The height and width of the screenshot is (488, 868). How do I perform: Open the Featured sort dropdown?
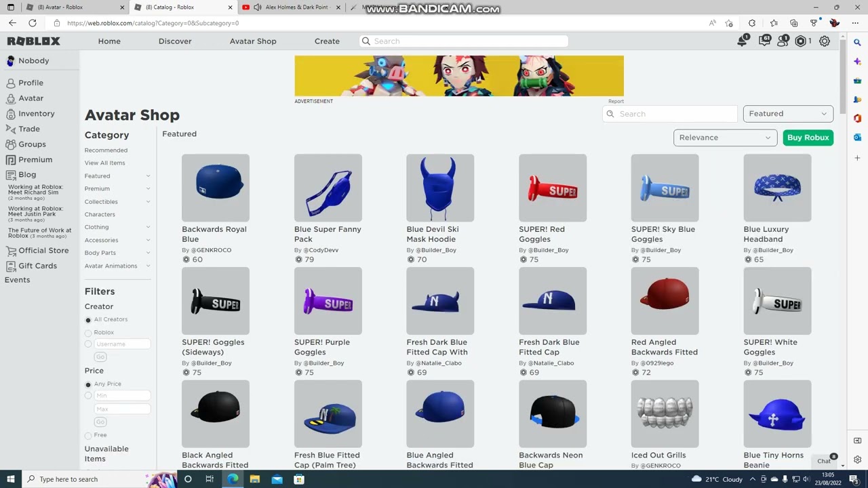(x=788, y=114)
